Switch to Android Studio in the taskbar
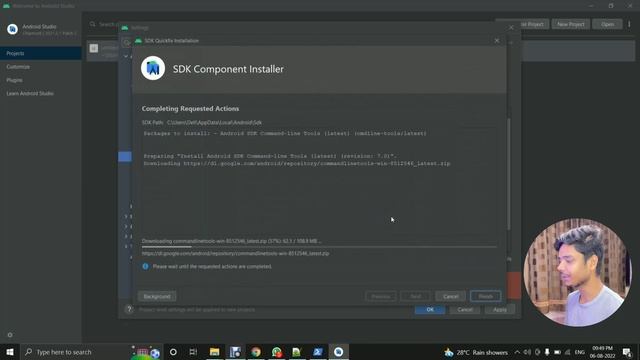 338,352
